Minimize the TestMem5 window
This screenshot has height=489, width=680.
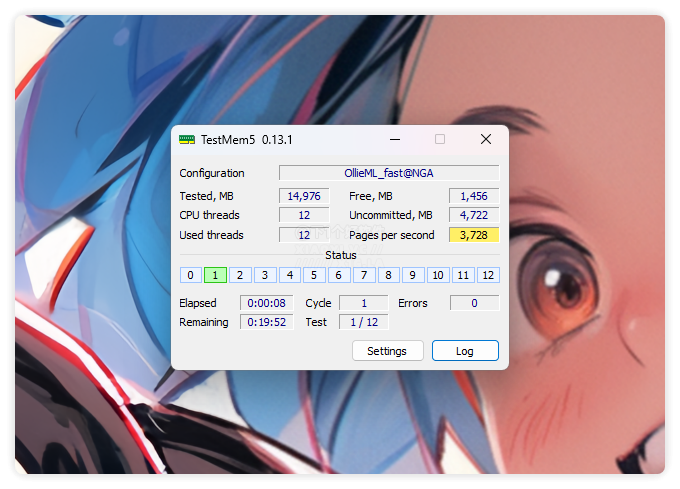pos(395,140)
